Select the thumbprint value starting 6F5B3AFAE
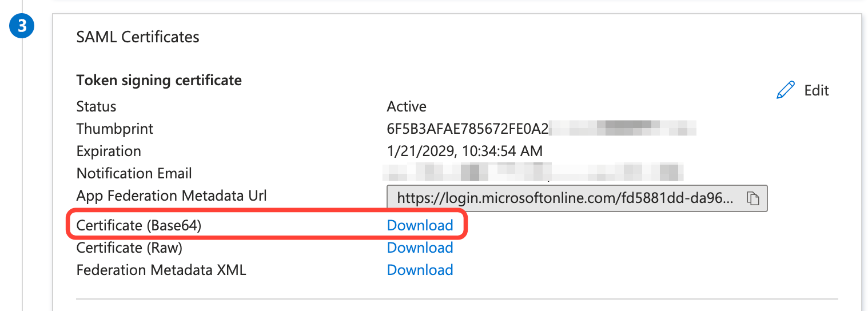Screen dimensions: 868x311 pyautogui.click(x=467, y=129)
